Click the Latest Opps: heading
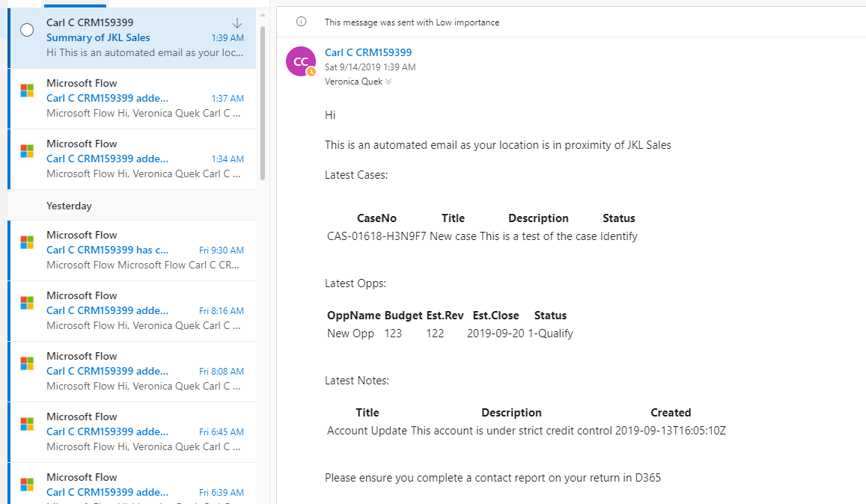The width and height of the screenshot is (866, 504). pos(355,283)
